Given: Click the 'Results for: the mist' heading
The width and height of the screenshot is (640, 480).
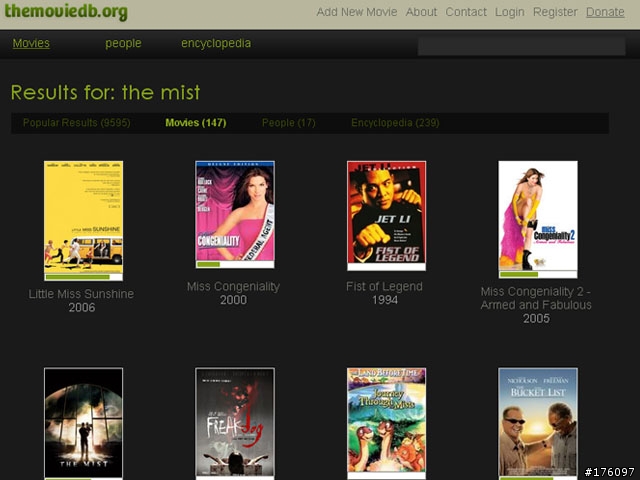Looking at the screenshot, I should click(106, 92).
